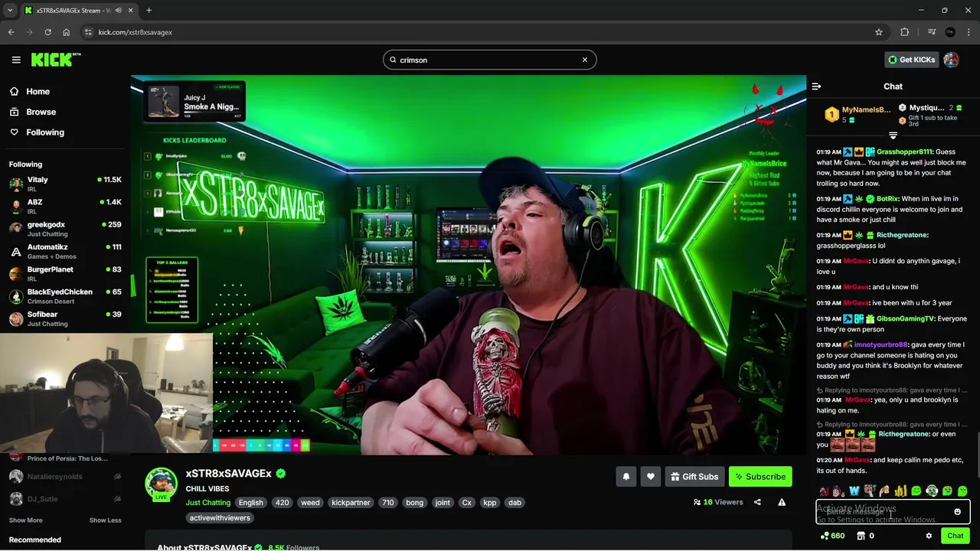980x551 pixels.
Task: Open the user profile avatar menu
Action: click(x=951, y=60)
